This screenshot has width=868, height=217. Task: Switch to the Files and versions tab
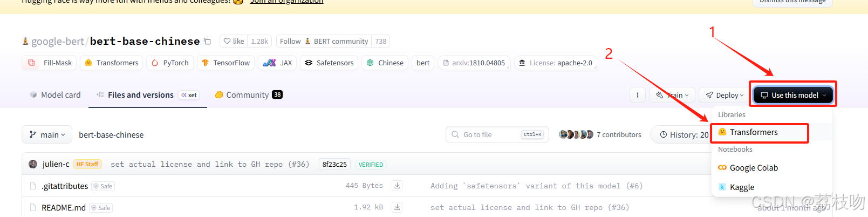tap(148, 94)
